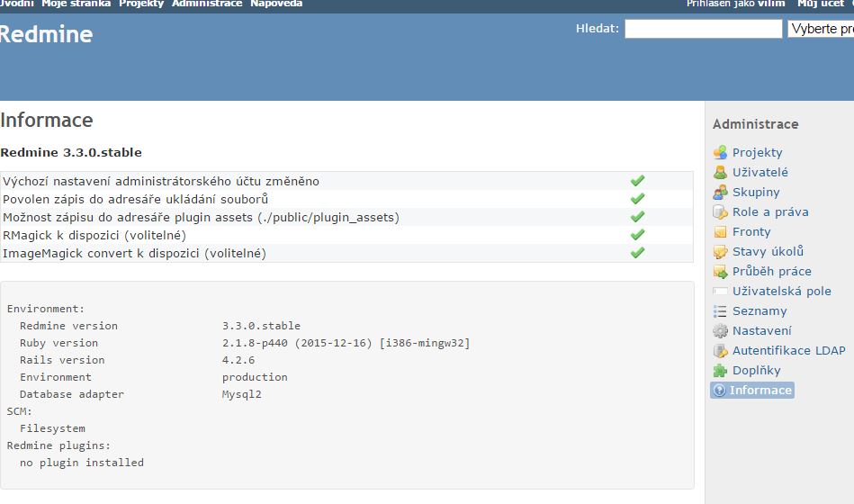Viewport: 854px width, 504px height.
Task: Click the Informace help icon
Action: [x=720, y=390]
